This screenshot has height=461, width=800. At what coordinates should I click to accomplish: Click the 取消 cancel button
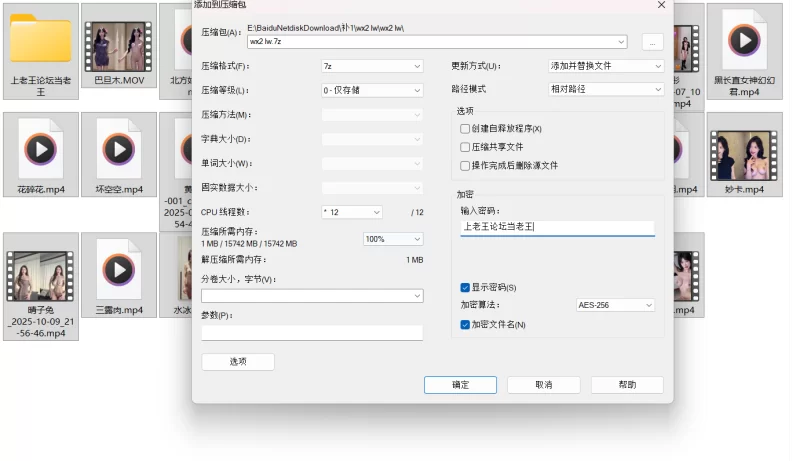[543, 385]
